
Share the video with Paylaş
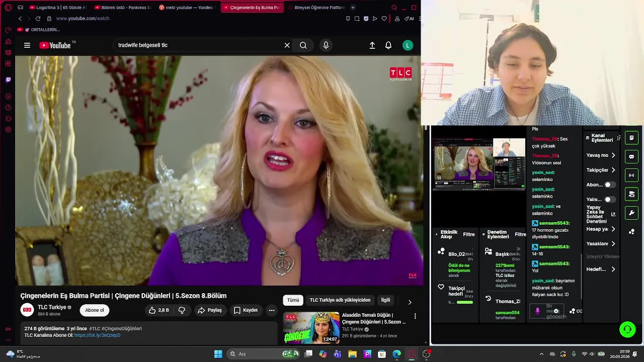pyautogui.click(x=210, y=310)
